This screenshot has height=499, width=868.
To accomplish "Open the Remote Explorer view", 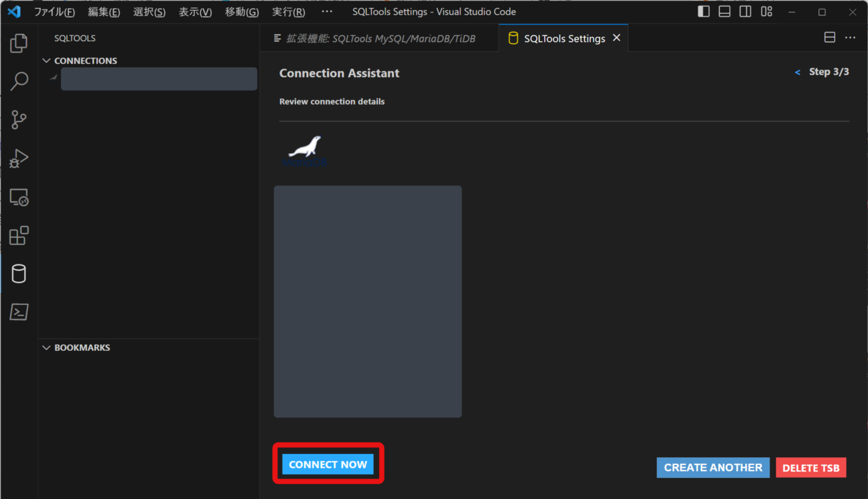I will pos(19,197).
